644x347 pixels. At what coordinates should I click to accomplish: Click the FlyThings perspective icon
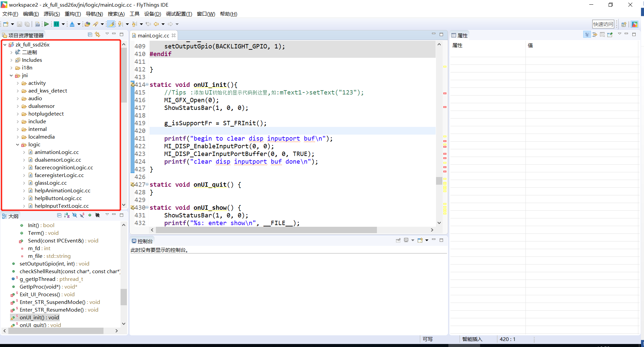click(635, 24)
